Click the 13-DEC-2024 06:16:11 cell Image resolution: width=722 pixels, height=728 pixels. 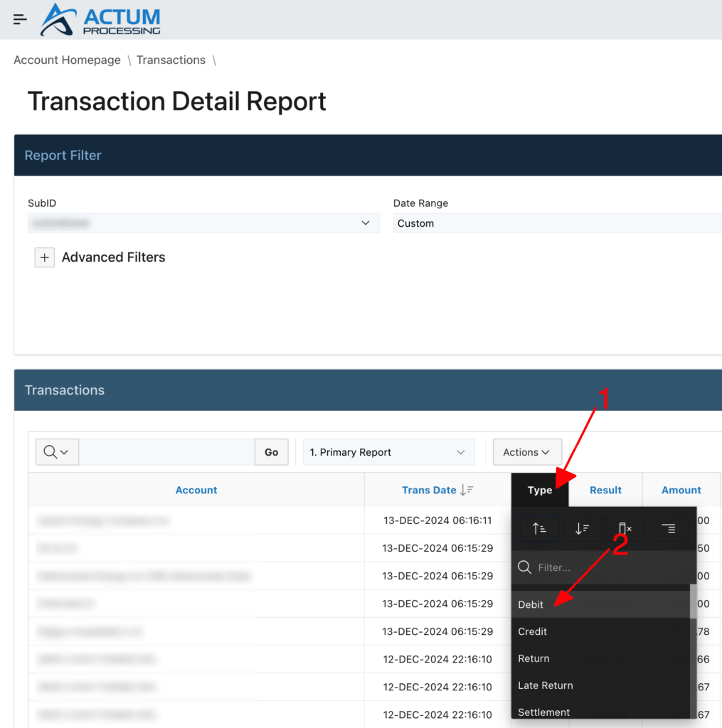(437, 520)
